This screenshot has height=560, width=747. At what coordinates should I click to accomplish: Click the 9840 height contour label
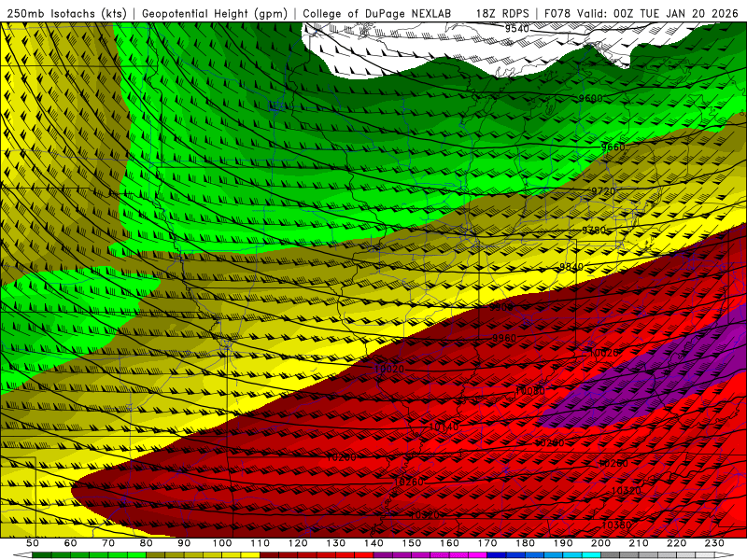(571, 267)
